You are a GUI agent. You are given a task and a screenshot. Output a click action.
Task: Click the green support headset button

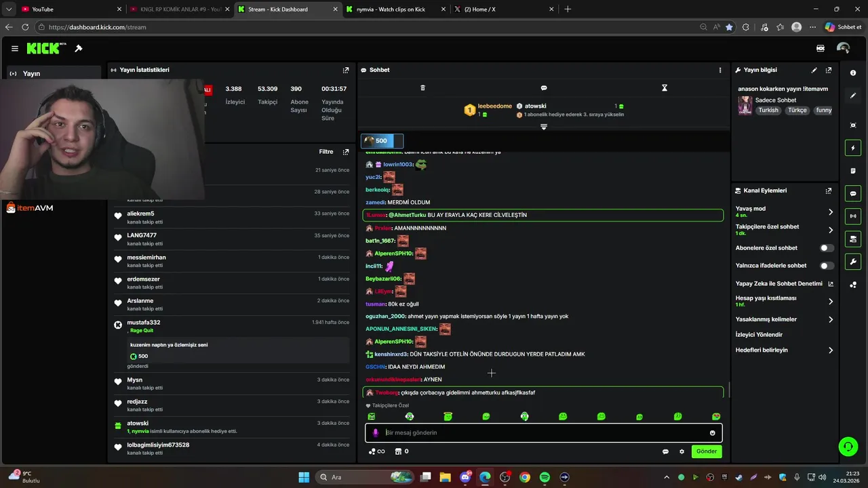tap(848, 447)
